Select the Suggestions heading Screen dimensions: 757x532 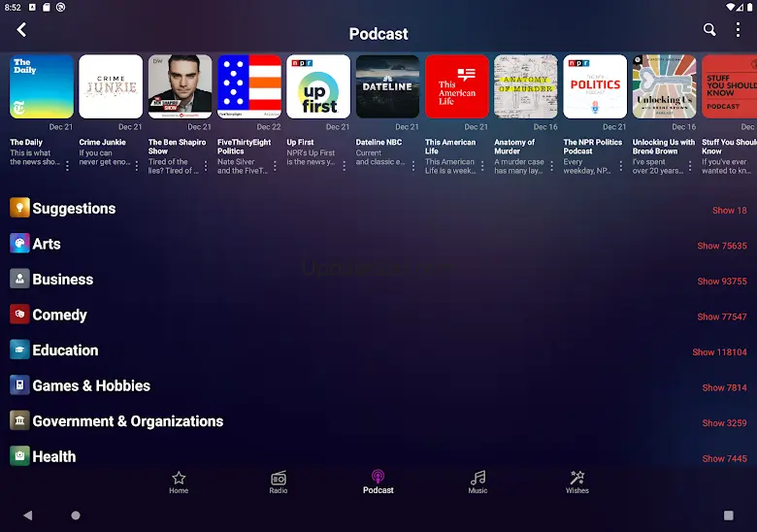74,208
